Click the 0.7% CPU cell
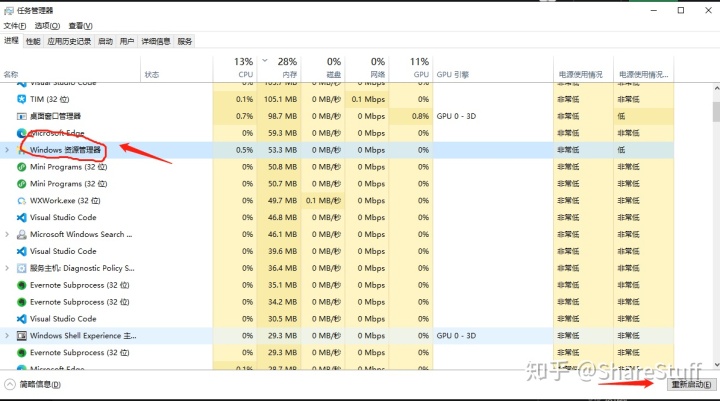 [x=235, y=116]
